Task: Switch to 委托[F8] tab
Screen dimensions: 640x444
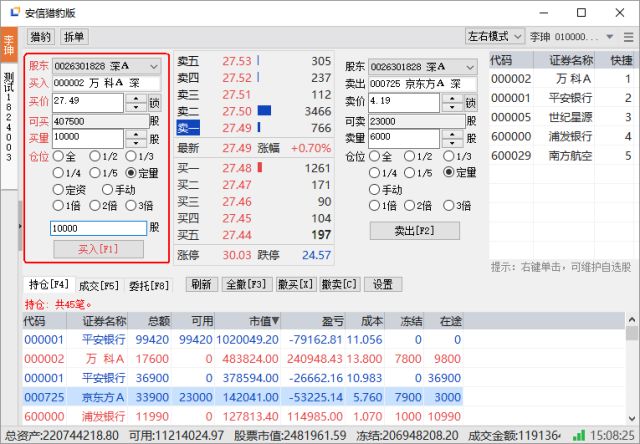Action: [149, 286]
